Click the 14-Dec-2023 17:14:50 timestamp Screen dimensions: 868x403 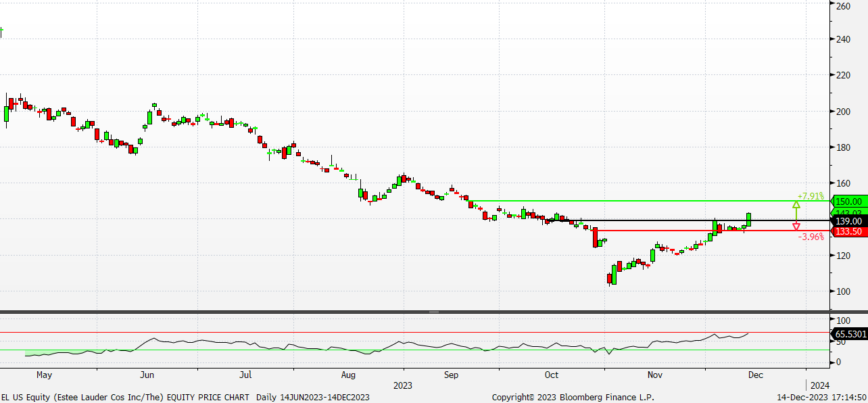(821, 397)
